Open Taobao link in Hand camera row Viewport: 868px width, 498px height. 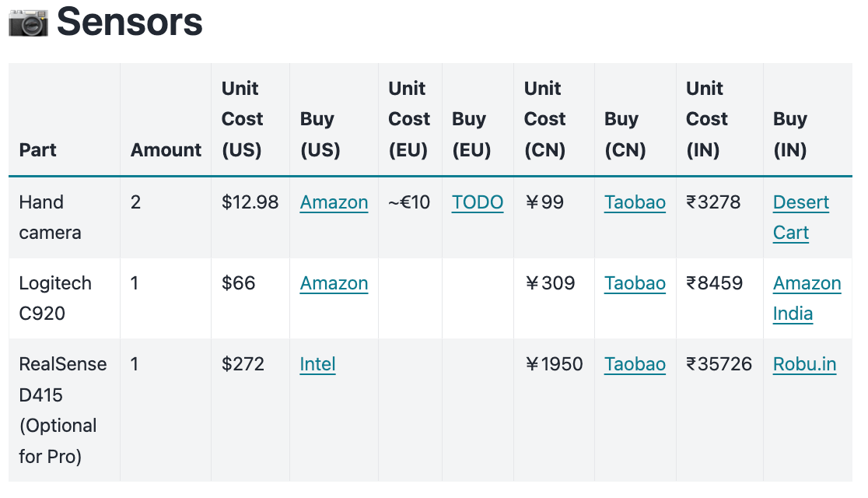pyautogui.click(x=635, y=202)
